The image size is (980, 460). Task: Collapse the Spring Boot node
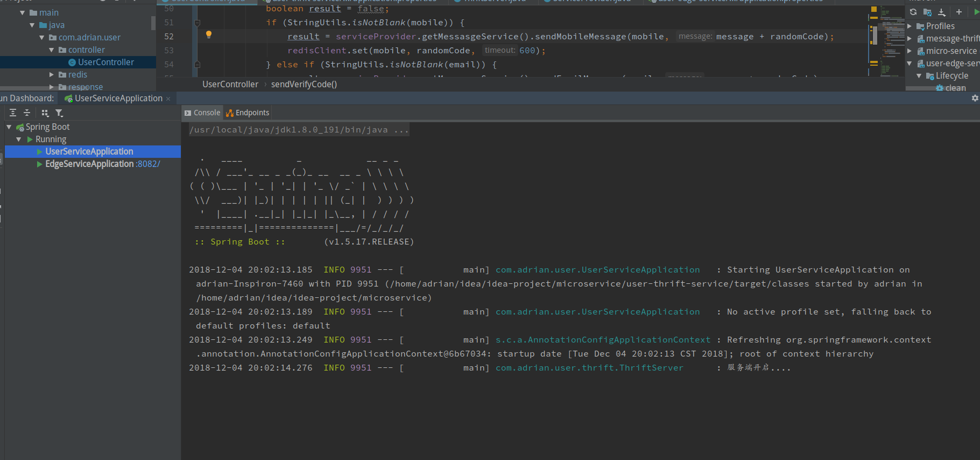click(x=9, y=127)
